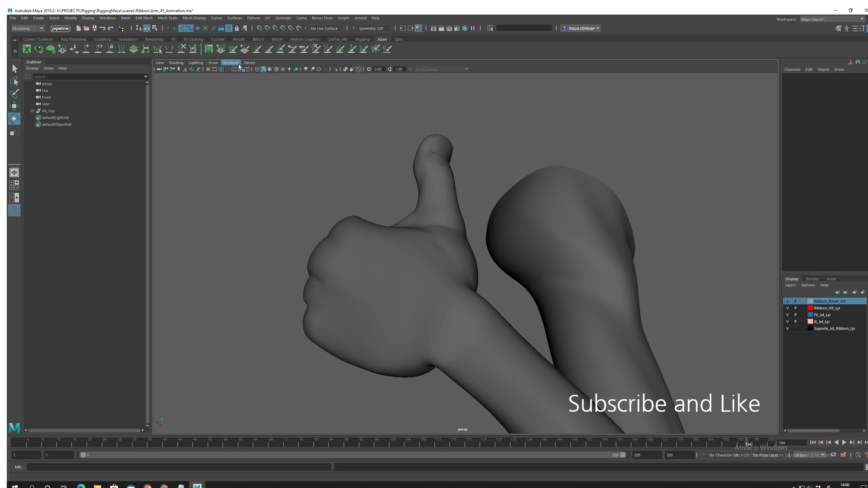The width and height of the screenshot is (868, 488).
Task: Open the XGen window shelf icon
Action: pos(27,49)
